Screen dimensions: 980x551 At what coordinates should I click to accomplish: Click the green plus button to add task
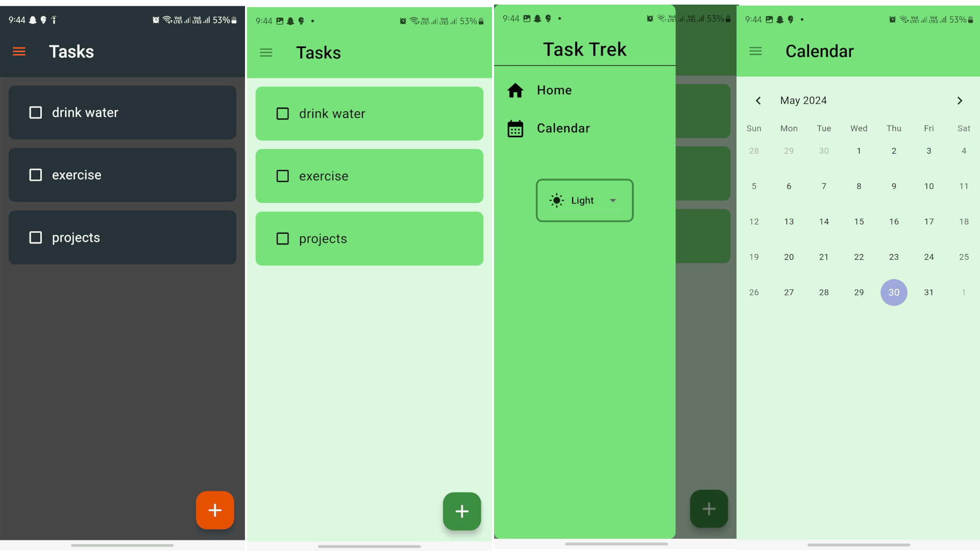click(462, 511)
